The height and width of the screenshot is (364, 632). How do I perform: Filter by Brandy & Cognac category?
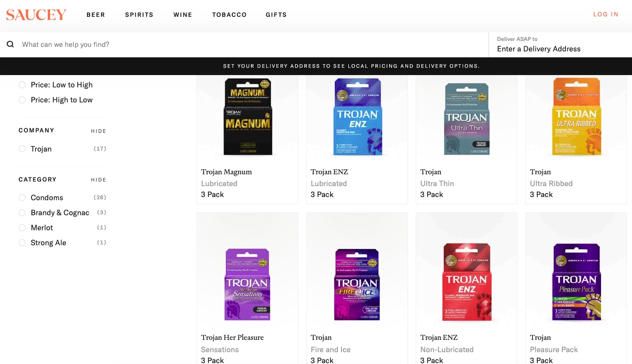coord(54,212)
